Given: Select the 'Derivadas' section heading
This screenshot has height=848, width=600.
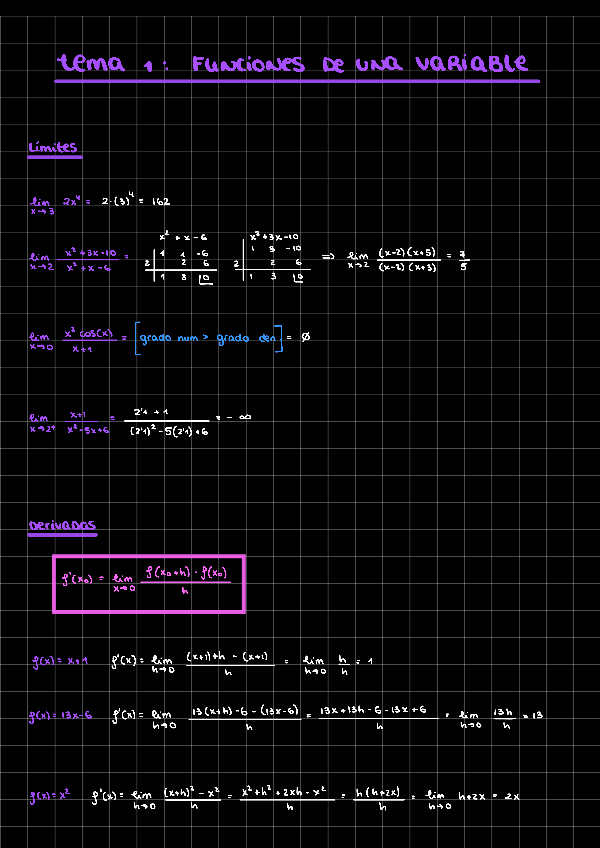Looking at the screenshot, I should (x=62, y=525).
